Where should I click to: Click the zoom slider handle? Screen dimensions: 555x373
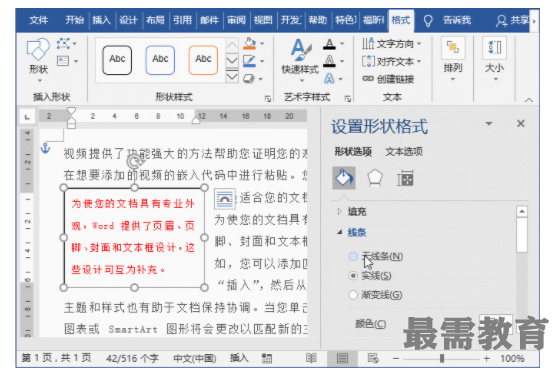tap(442, 358)
